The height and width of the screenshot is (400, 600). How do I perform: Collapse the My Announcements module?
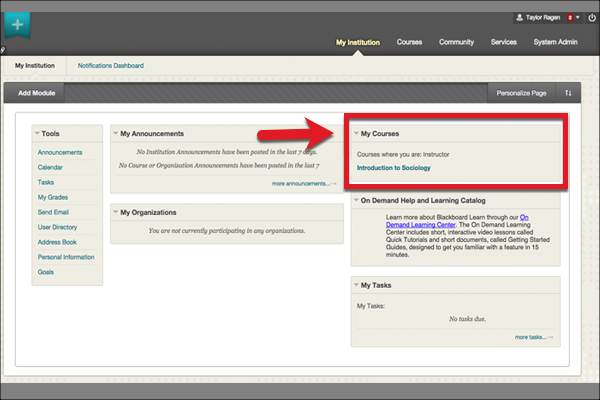tap(116, 133)
